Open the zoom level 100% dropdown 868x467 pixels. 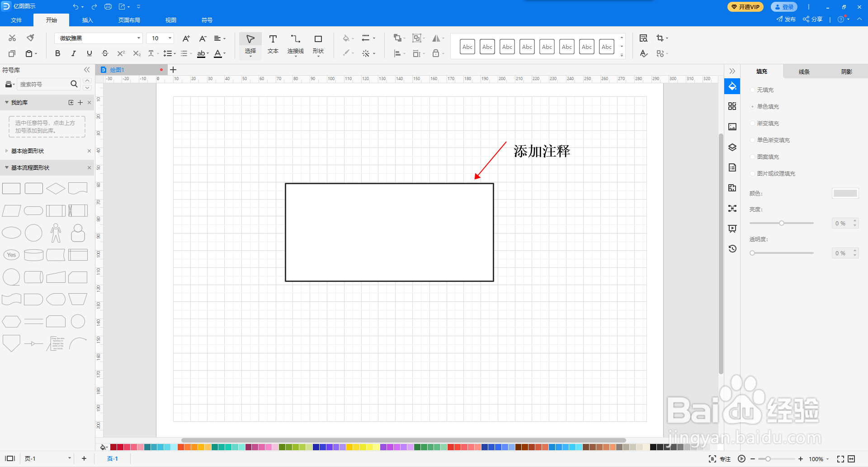819,459
